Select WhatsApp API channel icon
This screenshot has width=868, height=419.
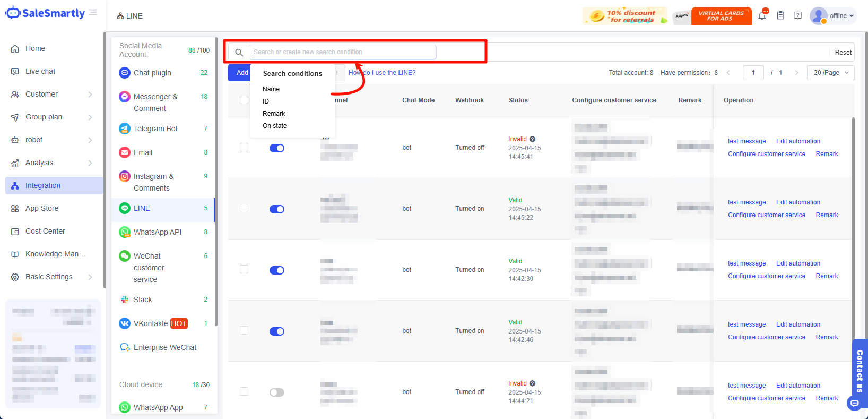pyautogui.click(x=125, y=232)
